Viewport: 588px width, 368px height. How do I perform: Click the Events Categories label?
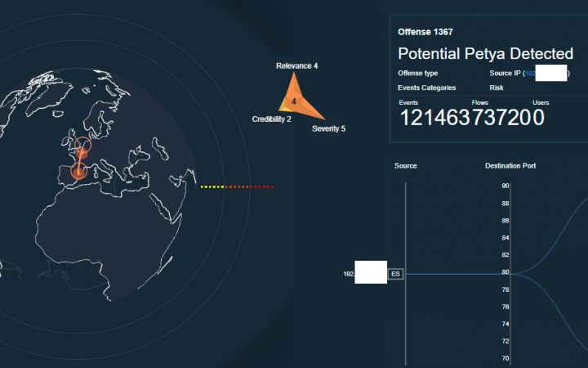tap(427, 88)
